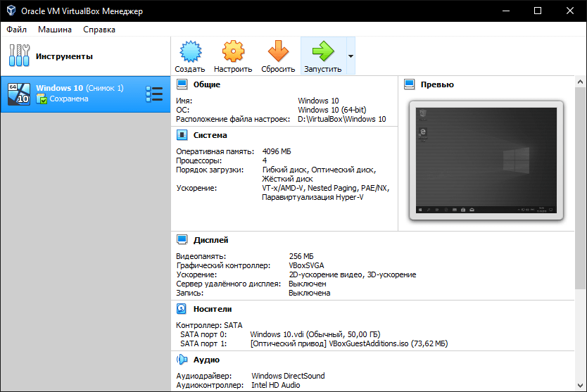Click the Сбросить (Discard) arrow icon
The height and width of the screenshot is (392, 587).
(x=277, y=52)
